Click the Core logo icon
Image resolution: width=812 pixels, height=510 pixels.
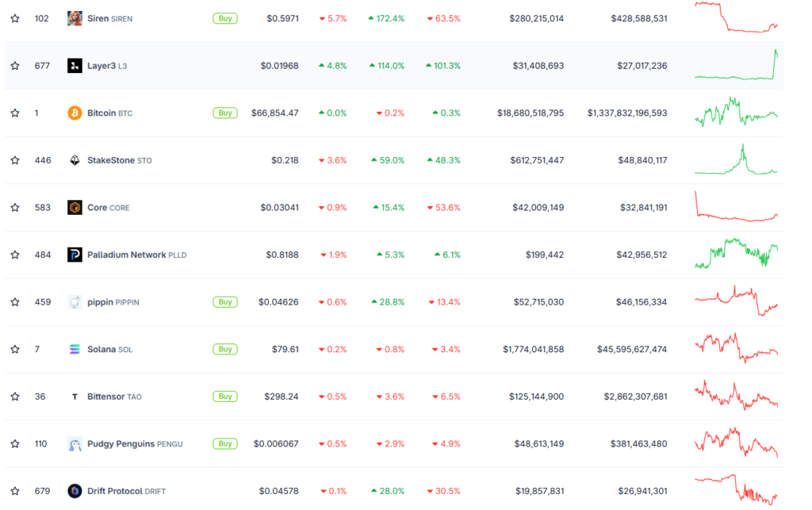pos(75,207)
